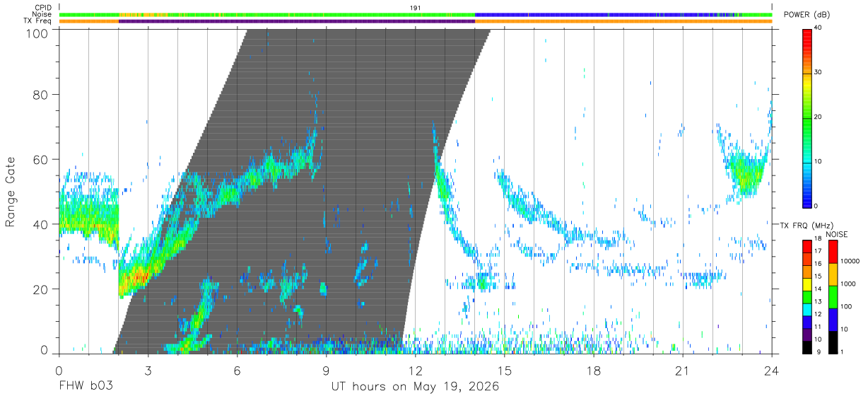Pick the purple segment of the TX frequency bar
This screenshot has height=401, width=868.
tap(807, 335)
